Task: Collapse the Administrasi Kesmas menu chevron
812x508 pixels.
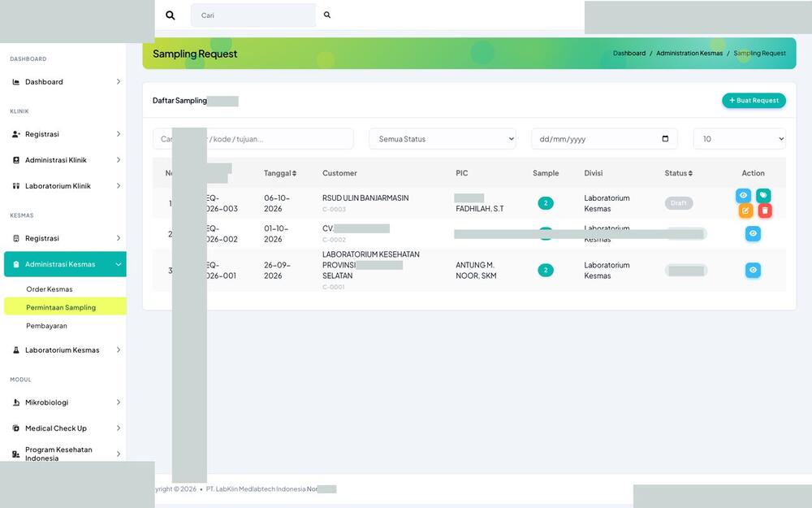Action: tap(118, 264)
